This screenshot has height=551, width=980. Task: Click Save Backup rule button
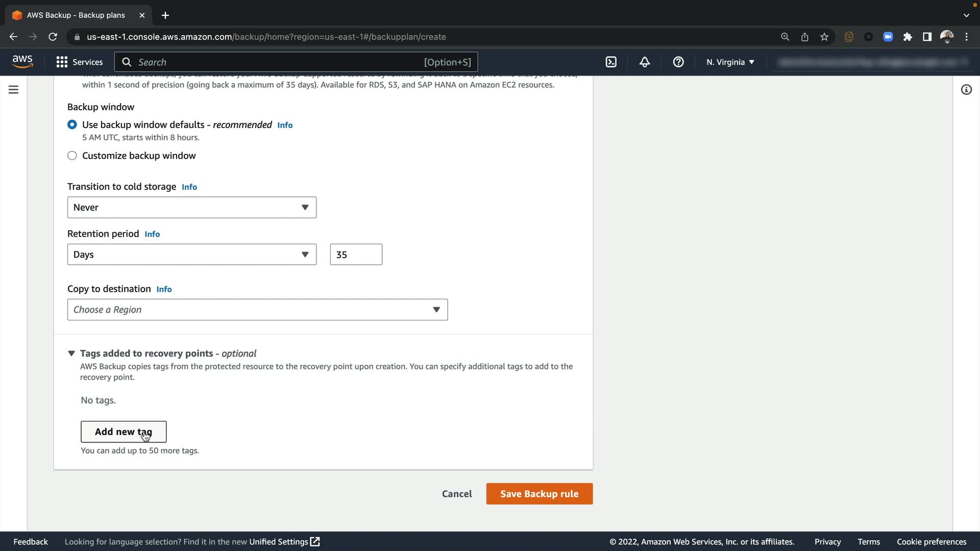pos(539,494)
